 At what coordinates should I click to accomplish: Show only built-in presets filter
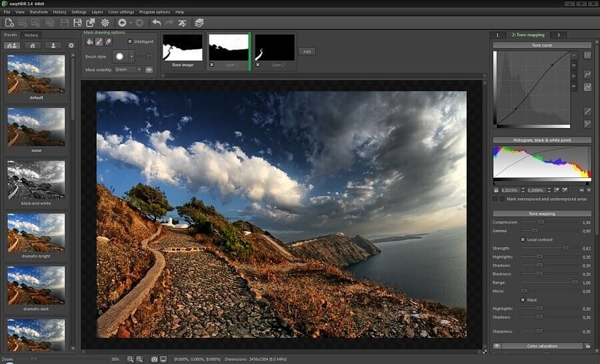pos(33,45)
